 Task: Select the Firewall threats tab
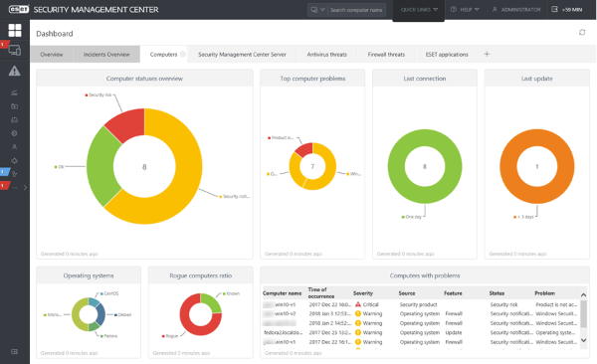386,54
